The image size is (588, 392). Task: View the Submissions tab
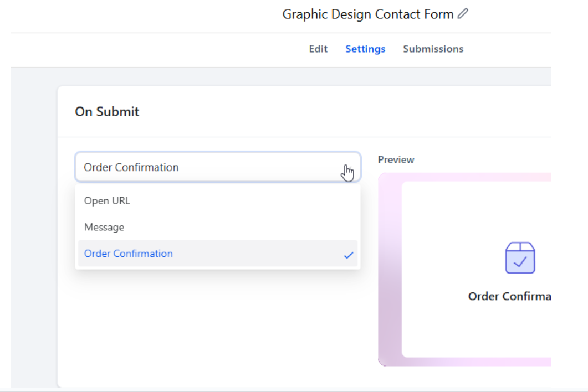[433, 49]
